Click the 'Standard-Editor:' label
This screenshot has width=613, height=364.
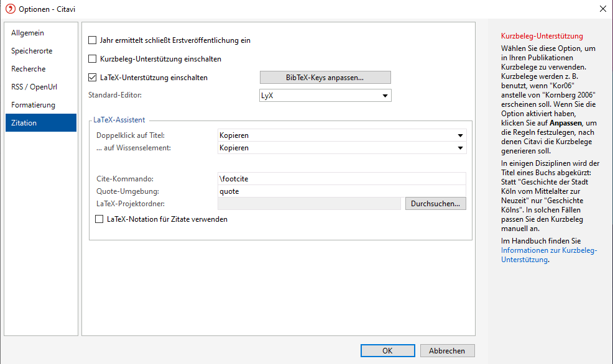(115, 95)
